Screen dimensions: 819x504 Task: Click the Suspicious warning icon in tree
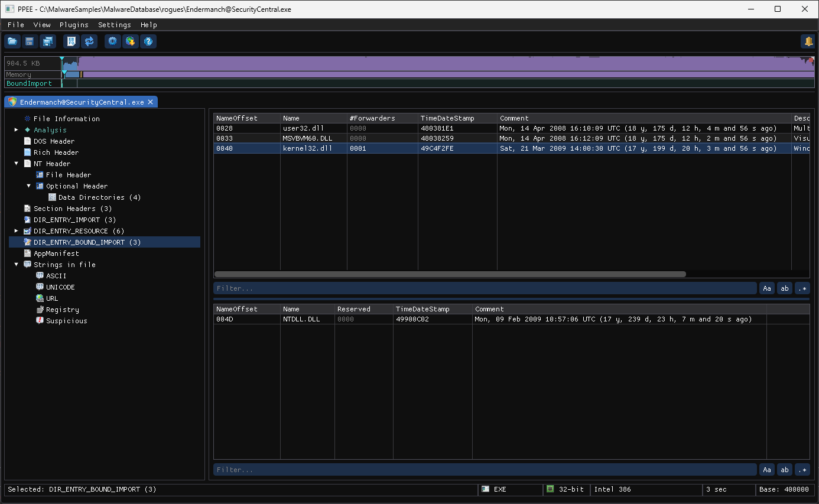[40, 321]
